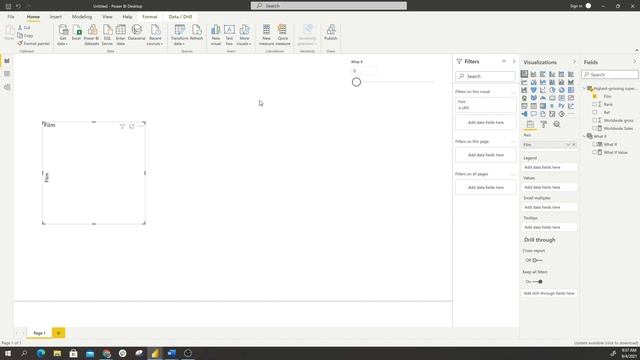The width and height of the screenshot is (640, 360).
Task: Add a new report page
Action: coord(58,333)
